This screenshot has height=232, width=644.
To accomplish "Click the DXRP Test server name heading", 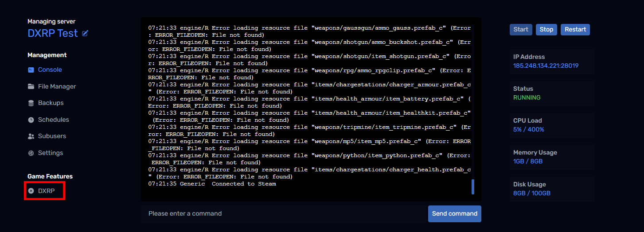I will pos(53,34).
